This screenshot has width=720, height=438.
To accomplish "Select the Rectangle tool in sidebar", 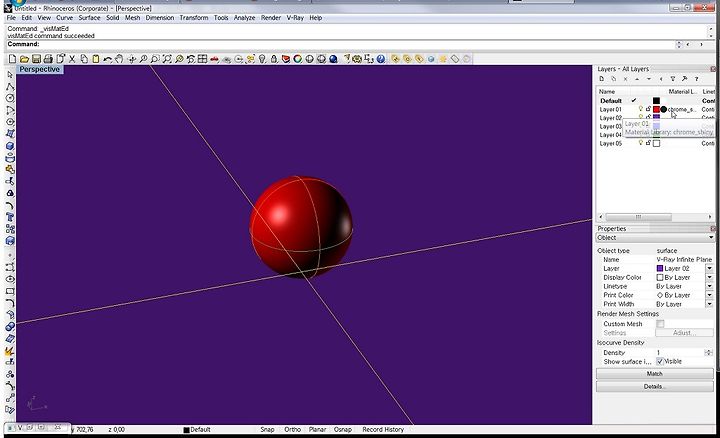I will [x=10, y=291].
